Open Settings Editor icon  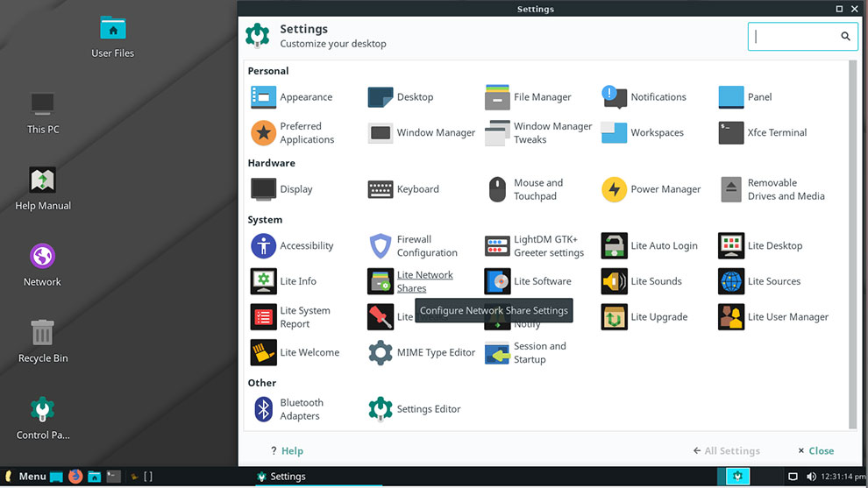[x=381, y=409]
